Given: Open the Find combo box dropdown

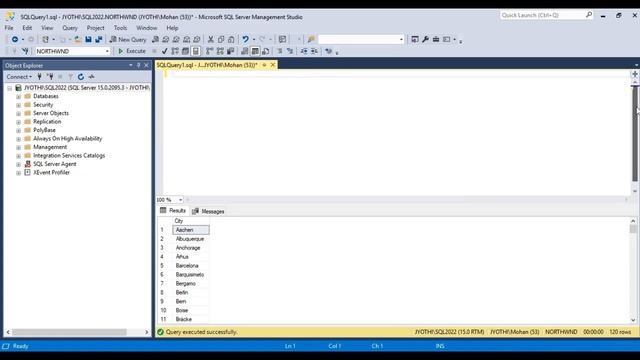Looking at the screenshot, I should (401, 40).
